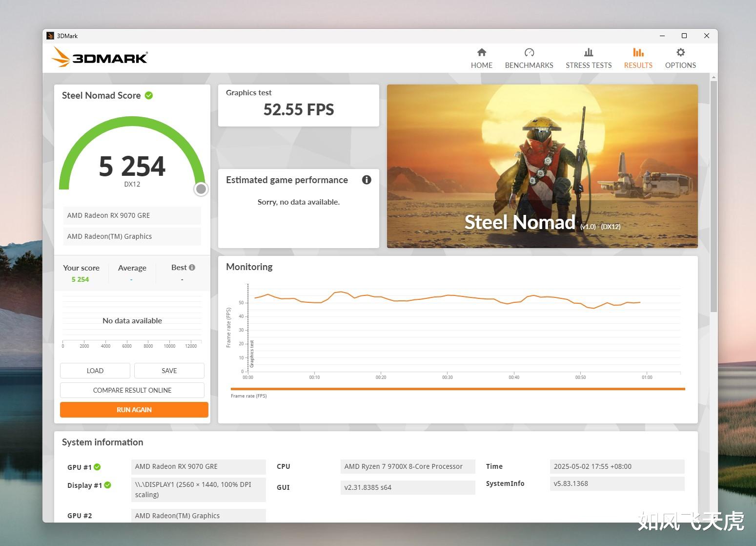Click the GPU #2 value in System information
This screenshot has width=756, height=546.
point(199,516)
